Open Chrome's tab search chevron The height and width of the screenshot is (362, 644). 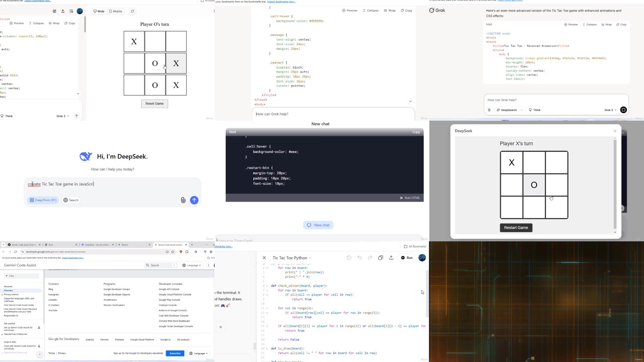click(3, 245)
